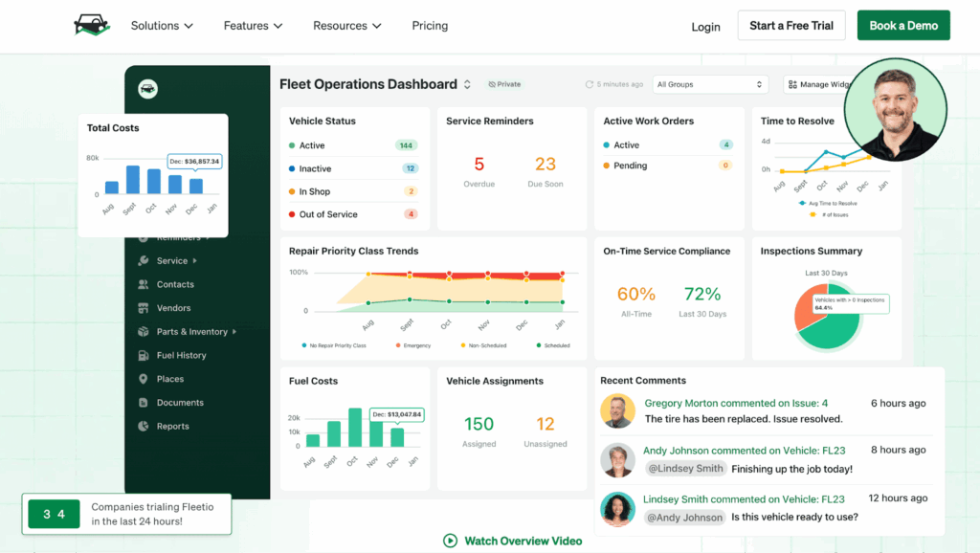The image size is (980, 553).
Task: Select Places in the sidebar
Action: [170, 379]
